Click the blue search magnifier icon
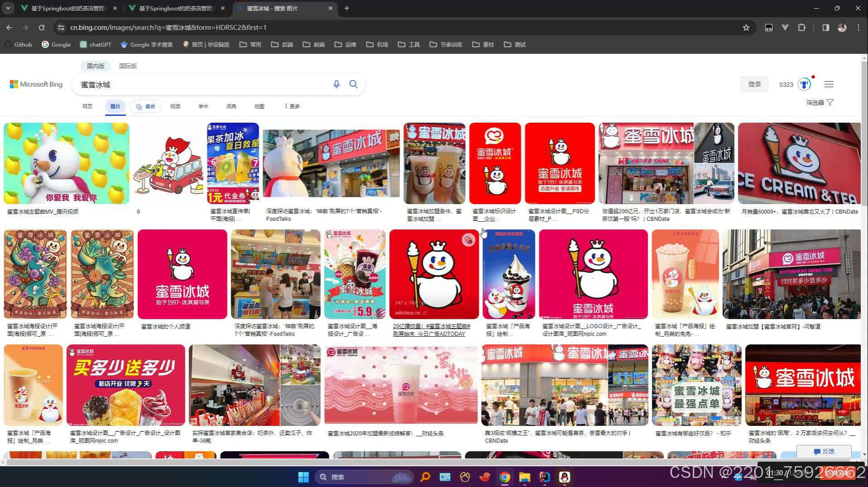Image resolution: width=868 pixels, height=487 pixels. pyautogui.click(x=353, y=84)
